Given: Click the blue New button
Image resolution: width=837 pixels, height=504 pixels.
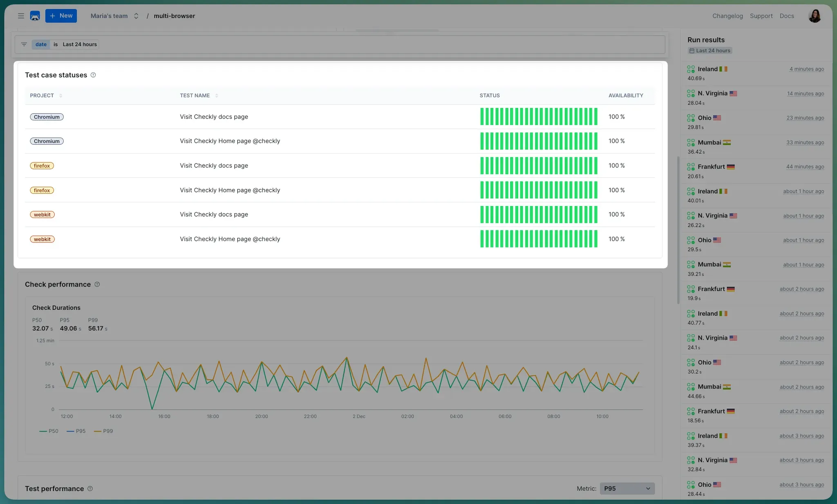Looking at the screenshot, I should pyautogui.click(x=61, y=16).
